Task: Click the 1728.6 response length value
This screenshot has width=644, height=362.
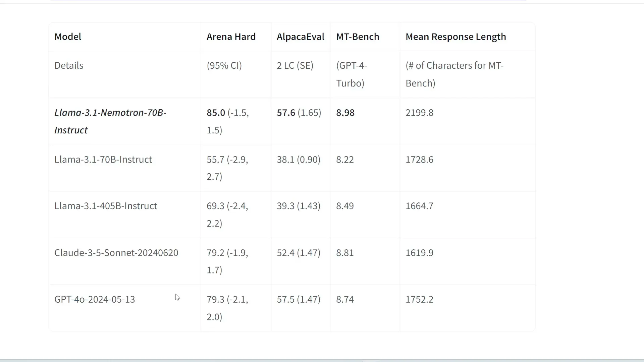Action: coord(419,160)
